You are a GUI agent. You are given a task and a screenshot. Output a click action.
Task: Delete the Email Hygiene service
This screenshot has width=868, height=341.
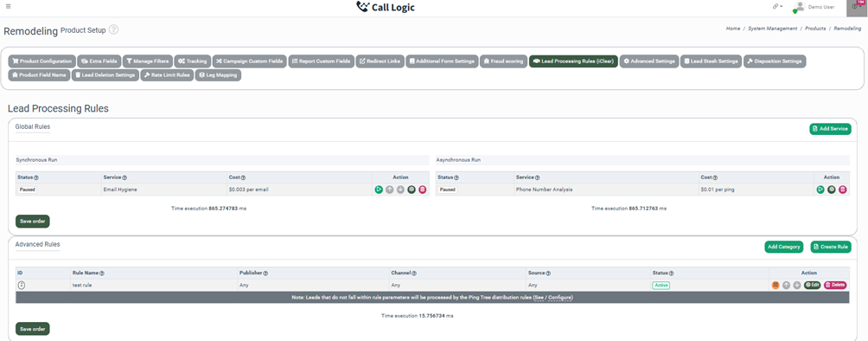(423, 189)
